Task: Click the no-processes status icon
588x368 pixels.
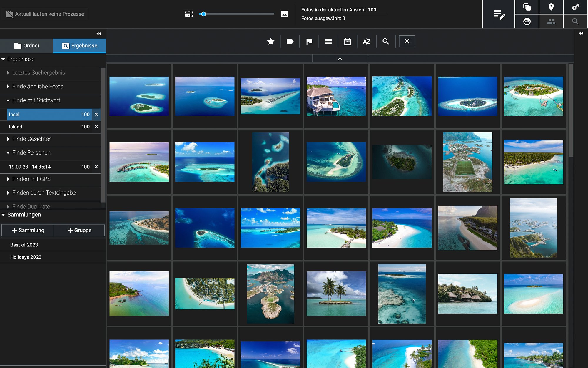Action: point(9,14)
